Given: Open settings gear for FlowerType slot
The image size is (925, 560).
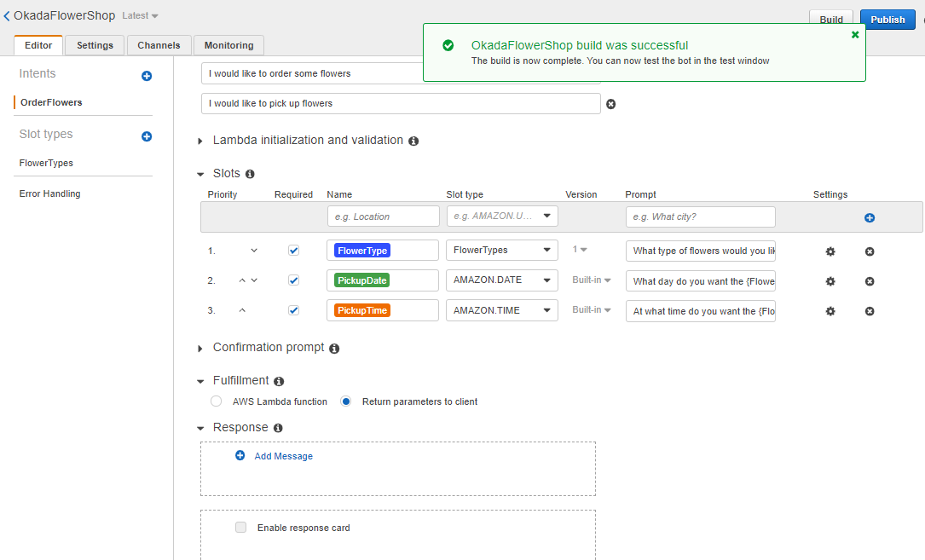Looking at the screenshot, I should [830, 251].
